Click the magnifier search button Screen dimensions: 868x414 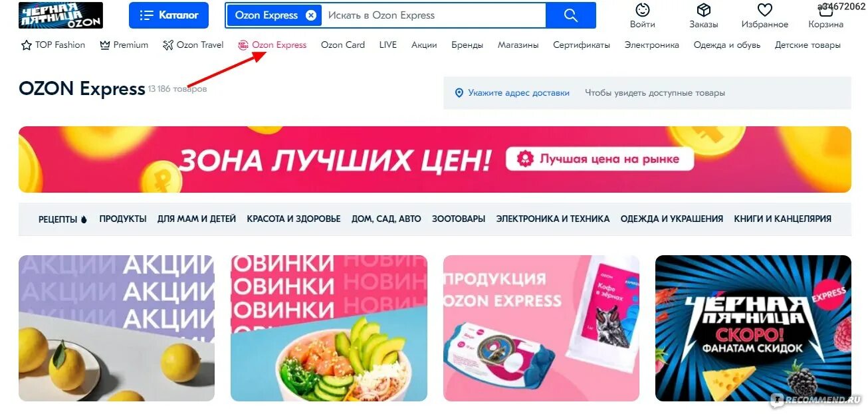pos(571,15)
